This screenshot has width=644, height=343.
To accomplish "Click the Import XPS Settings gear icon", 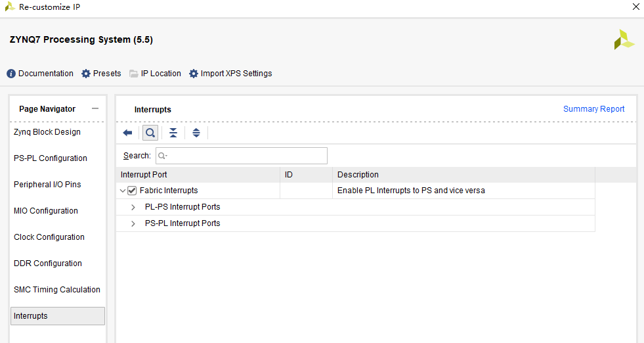I will tap(194, 74).
